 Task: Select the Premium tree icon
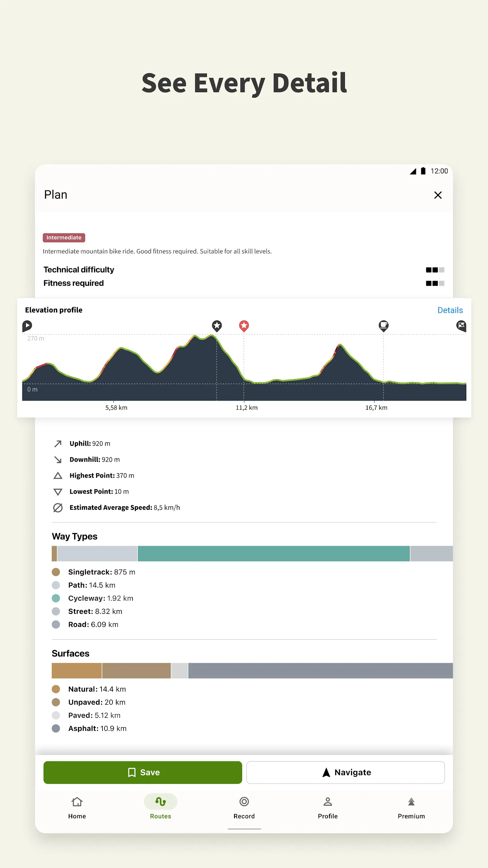[411, 802]
